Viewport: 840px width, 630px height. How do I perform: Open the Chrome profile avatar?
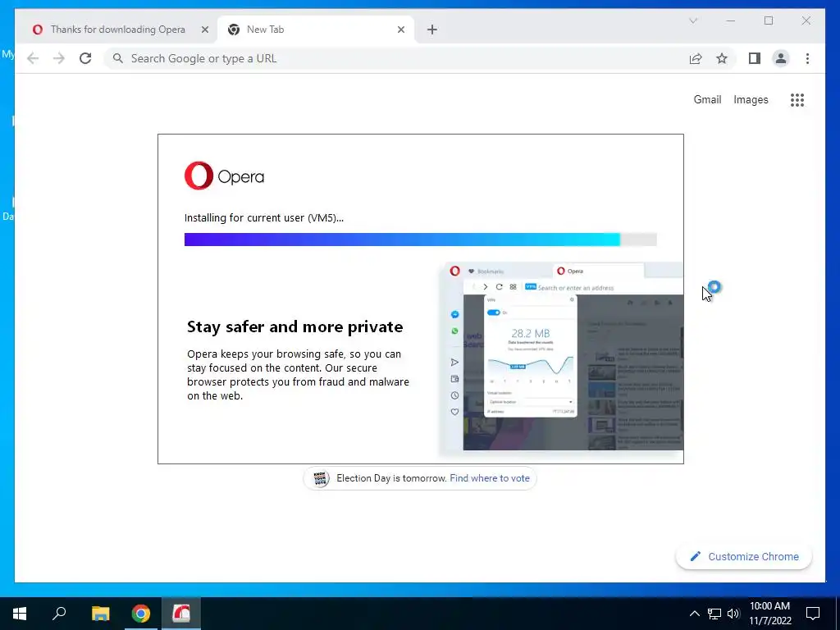tap(781, 58)
